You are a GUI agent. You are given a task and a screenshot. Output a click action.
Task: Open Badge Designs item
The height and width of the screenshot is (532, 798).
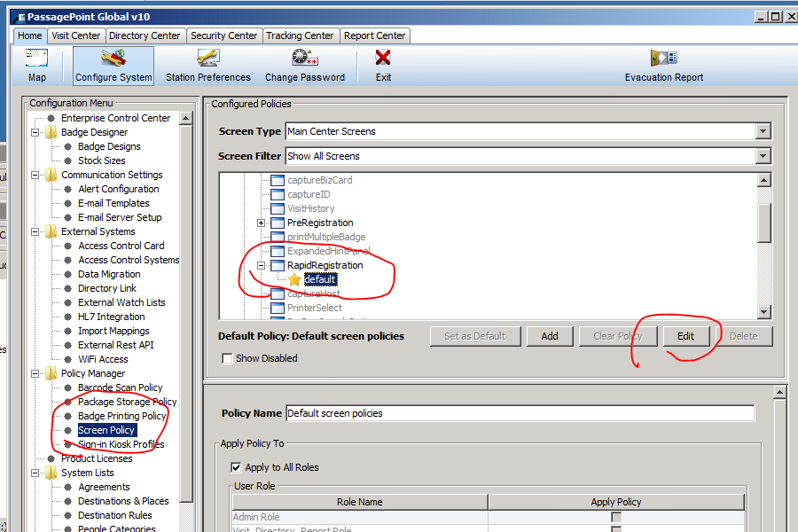tap(109, 146)
